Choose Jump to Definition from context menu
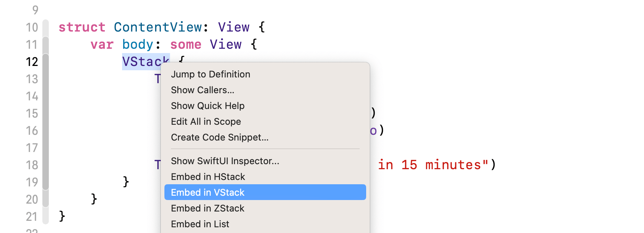This screenshot has height=233, width=644. click(210, 74)
